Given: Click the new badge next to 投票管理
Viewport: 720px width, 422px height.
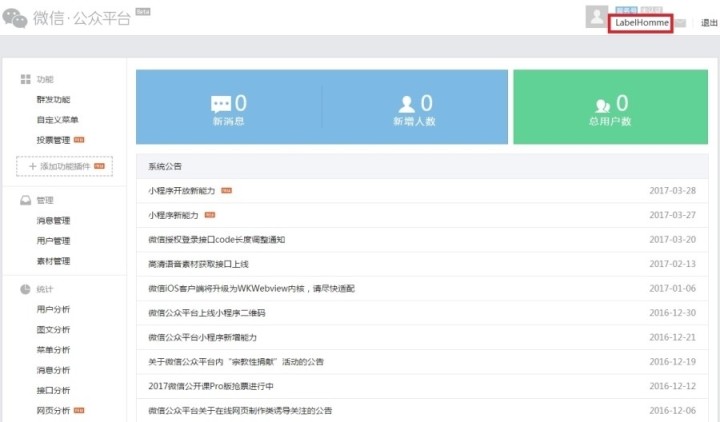Looking at the screenshot, I should click(79, 140).
